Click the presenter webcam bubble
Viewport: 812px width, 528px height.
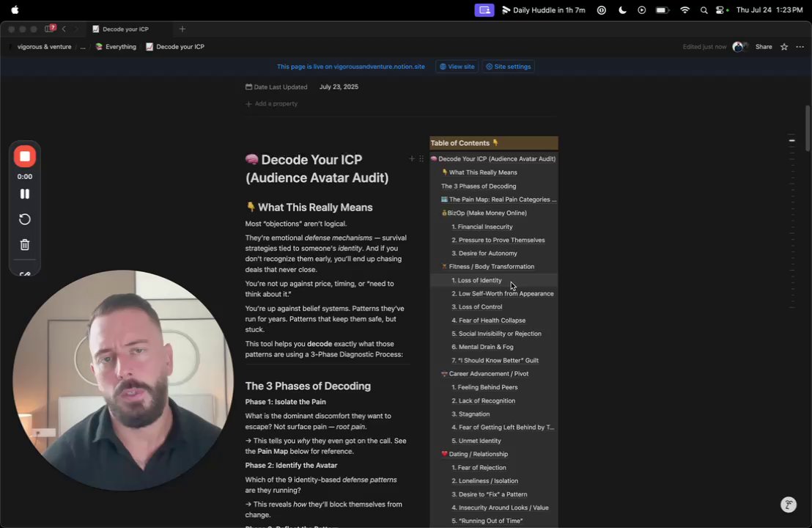(123, 380)
